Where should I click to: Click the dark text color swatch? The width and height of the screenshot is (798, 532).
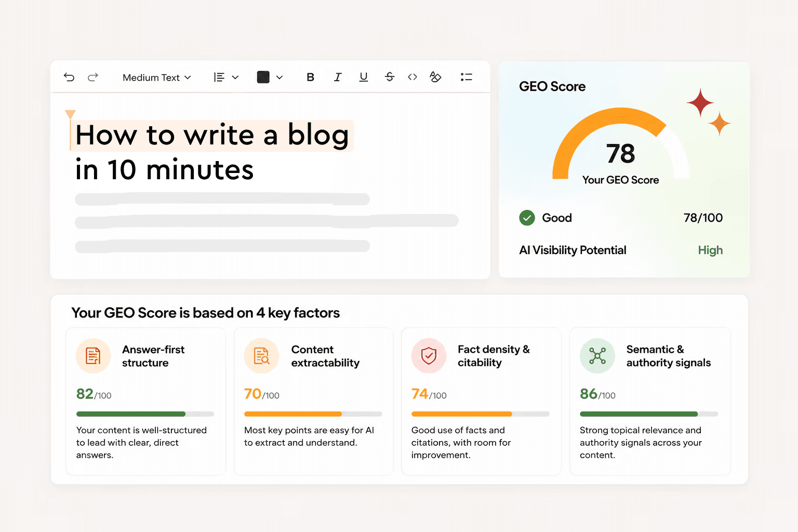click(x=263, y=77)
